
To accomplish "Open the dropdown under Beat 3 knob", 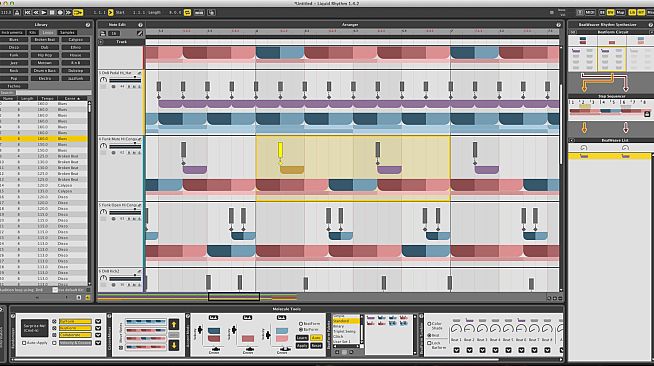I will point(483,350).
